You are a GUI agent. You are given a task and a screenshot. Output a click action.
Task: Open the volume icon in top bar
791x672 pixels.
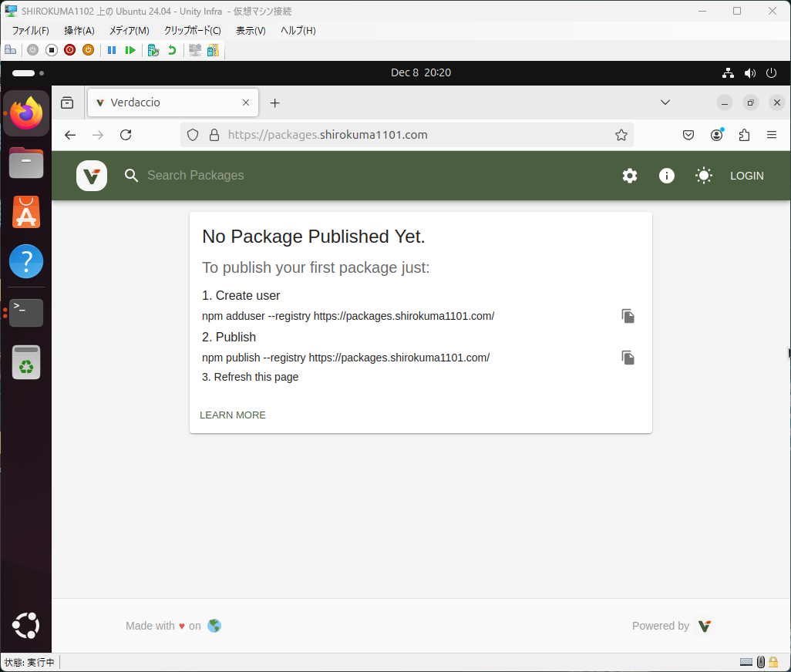(750, 73)
